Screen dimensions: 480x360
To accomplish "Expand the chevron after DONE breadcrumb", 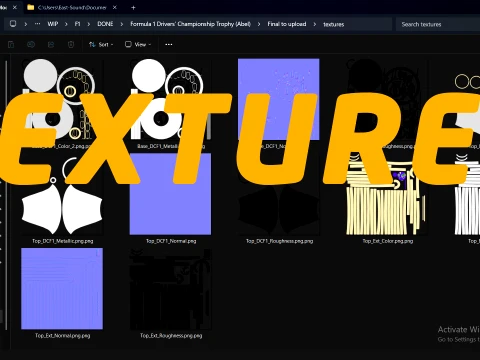I will tap(122, 24).
